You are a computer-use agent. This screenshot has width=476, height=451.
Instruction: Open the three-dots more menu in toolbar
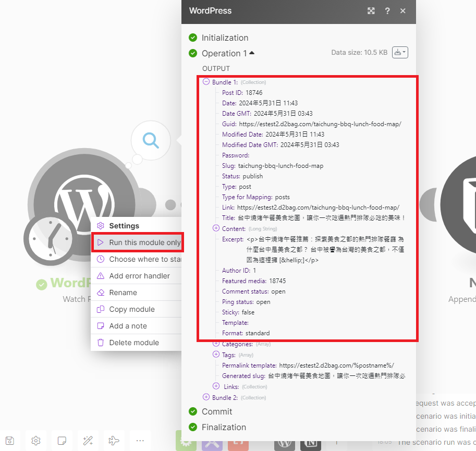140,441
